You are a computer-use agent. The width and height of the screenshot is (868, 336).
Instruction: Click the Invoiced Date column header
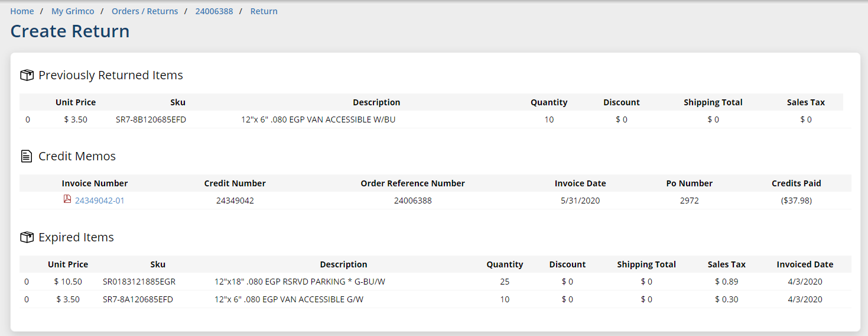tap(805, 264)
